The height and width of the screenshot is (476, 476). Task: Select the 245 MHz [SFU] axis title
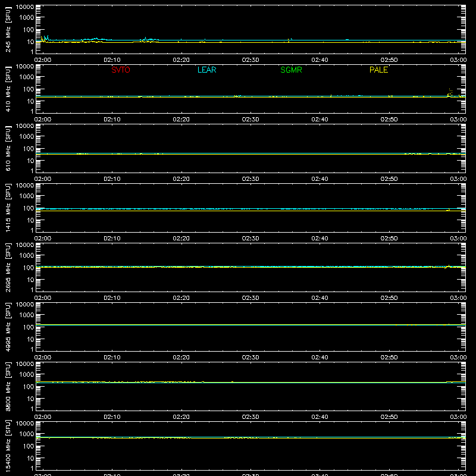(8, 29)
